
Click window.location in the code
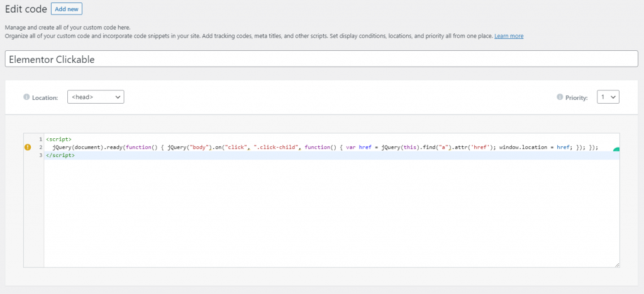point(522,147)
